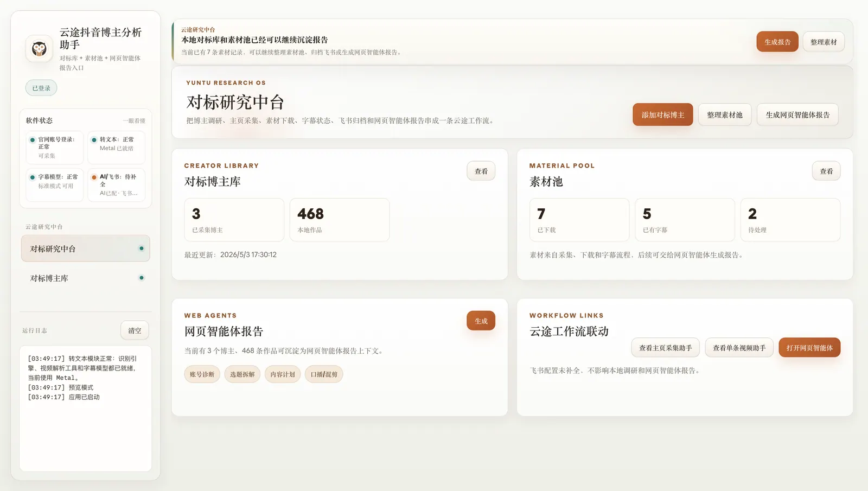
Task: Select the 账号诊断 tag
Action: 202,374
